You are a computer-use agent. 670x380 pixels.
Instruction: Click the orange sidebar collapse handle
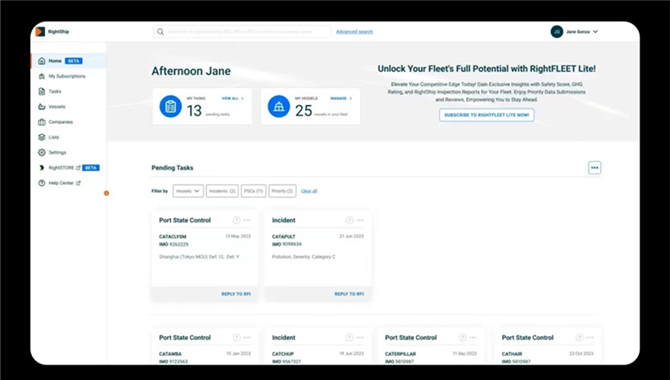click(x=106, y=193)
